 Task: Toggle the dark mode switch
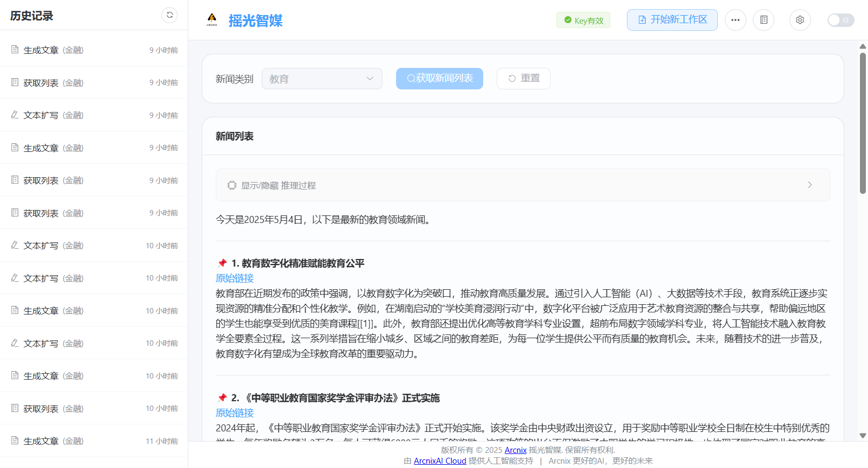tap(840, 20)
